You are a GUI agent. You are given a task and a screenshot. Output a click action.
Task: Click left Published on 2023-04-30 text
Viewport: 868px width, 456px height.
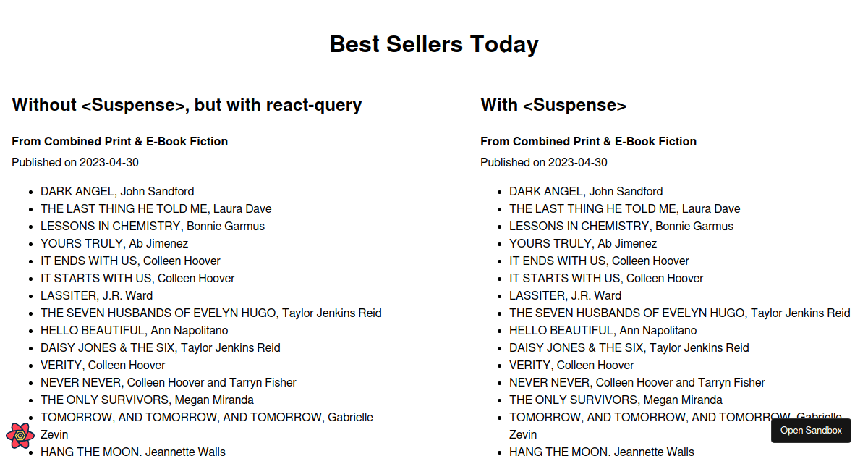(x=75, y=162)
